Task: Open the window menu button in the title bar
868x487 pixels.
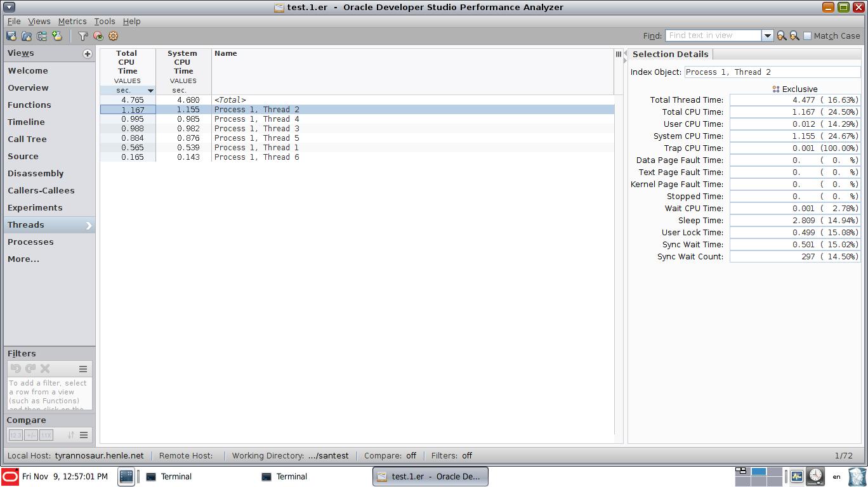Action: pos(10,7)
